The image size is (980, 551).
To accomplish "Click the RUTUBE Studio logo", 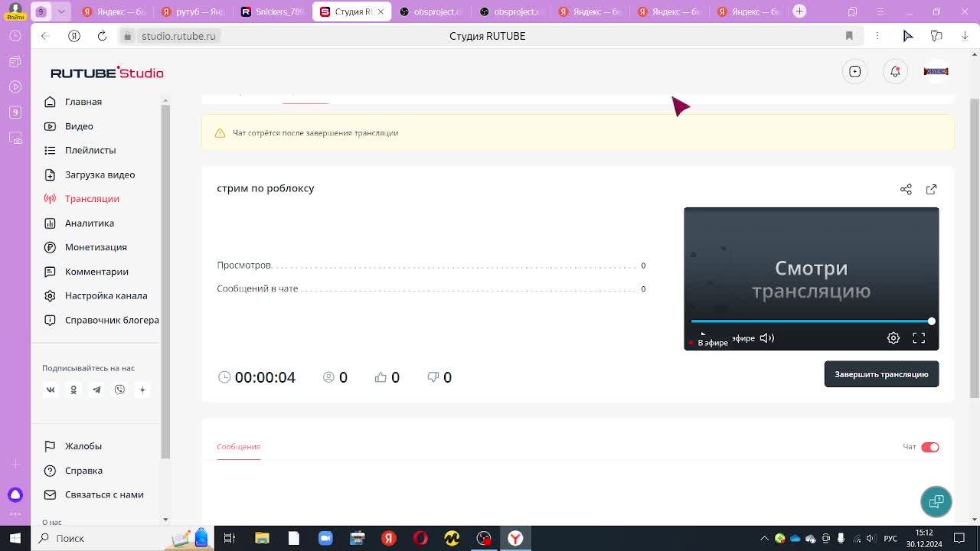I will (x=107, y=73).
